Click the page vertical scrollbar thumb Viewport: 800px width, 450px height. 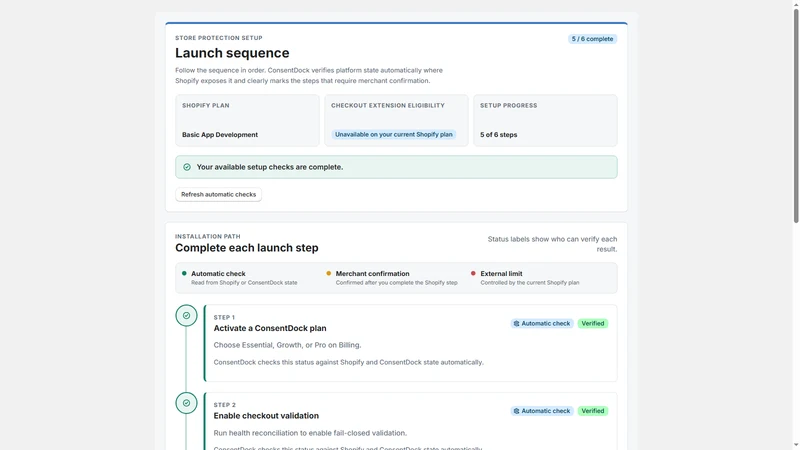coord(796,115)
